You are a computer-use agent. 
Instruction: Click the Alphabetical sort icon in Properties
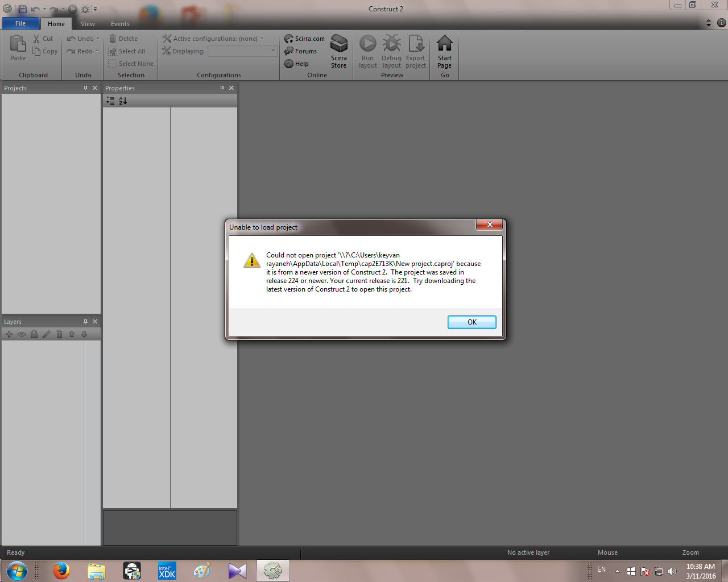[123, 101]
